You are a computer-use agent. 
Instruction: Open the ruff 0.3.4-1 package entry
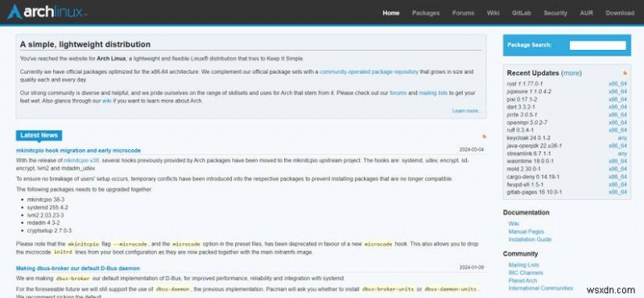[521, 130]
